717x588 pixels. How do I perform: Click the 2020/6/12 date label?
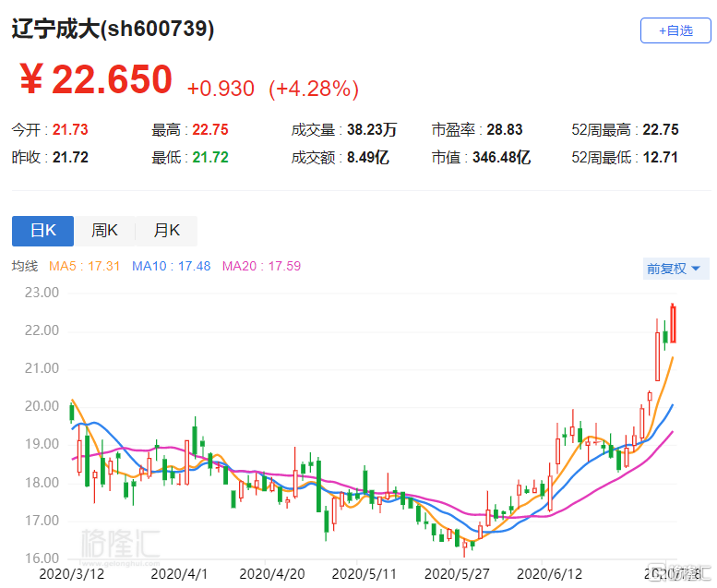[549, 574]
